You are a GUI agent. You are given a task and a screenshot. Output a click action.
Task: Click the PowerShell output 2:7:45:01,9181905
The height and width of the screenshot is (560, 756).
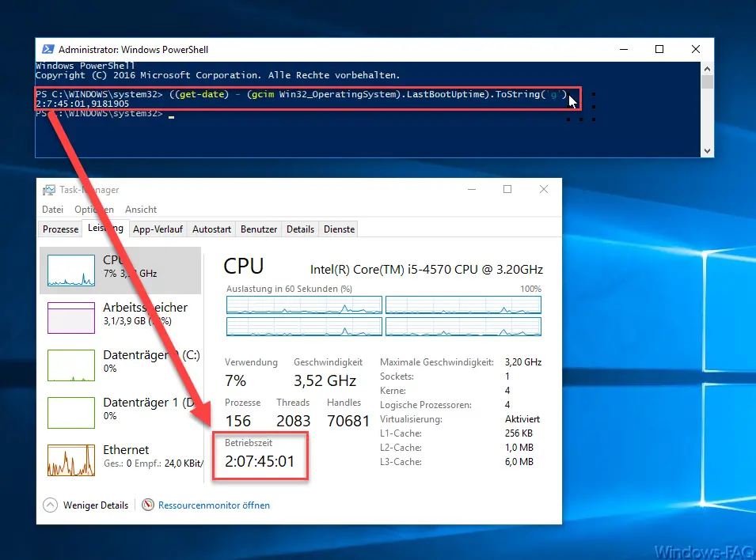[x=82, y=104]
